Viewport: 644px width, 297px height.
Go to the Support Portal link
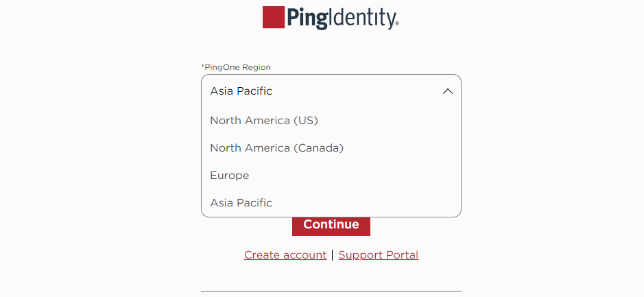click(x=378, y=255)
